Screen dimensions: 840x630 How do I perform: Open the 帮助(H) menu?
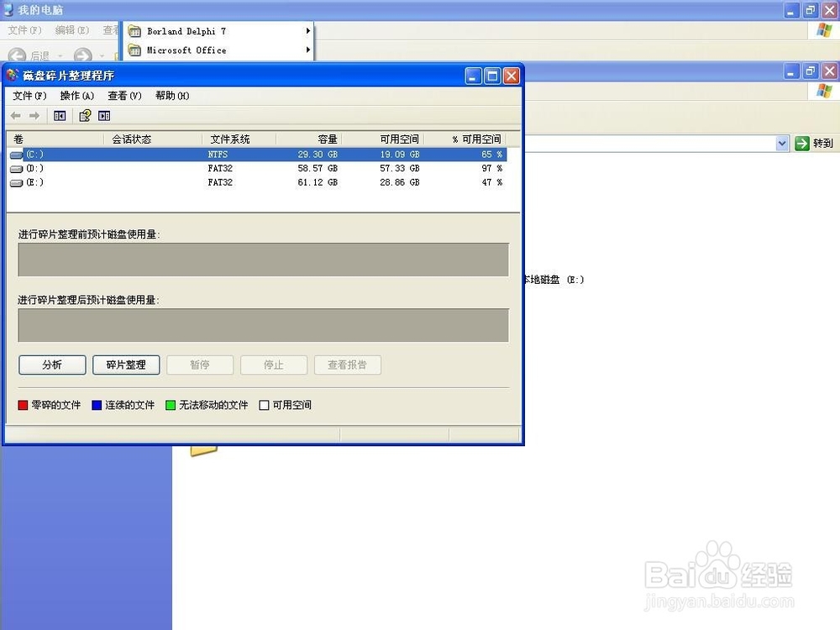[172, 96]
